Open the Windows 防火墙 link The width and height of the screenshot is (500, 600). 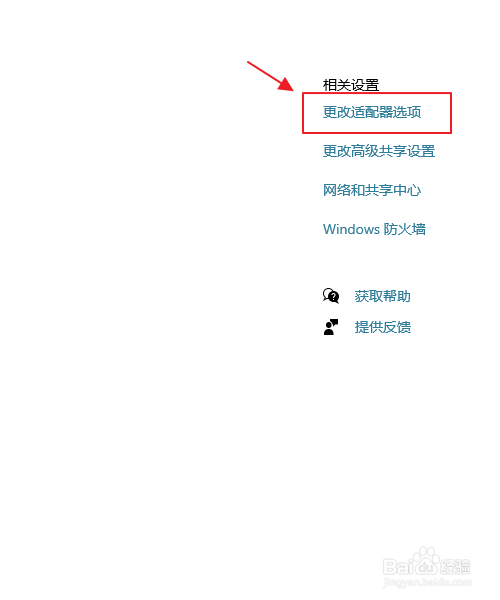pos(374,229)
